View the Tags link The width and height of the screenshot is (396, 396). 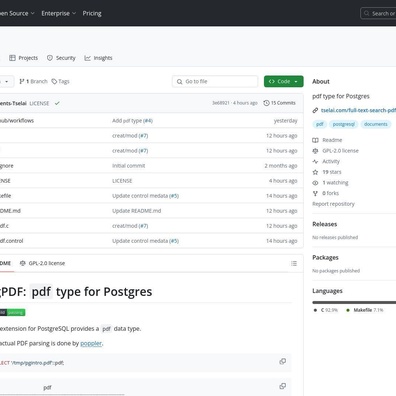pyautogui.click(x=60, y=81)
